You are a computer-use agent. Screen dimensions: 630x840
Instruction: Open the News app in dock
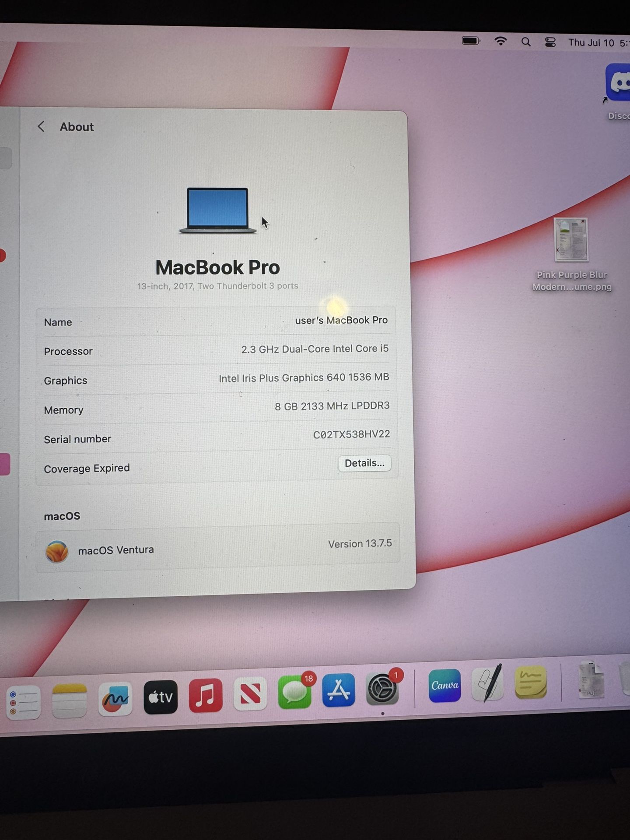tap(250, 693)
